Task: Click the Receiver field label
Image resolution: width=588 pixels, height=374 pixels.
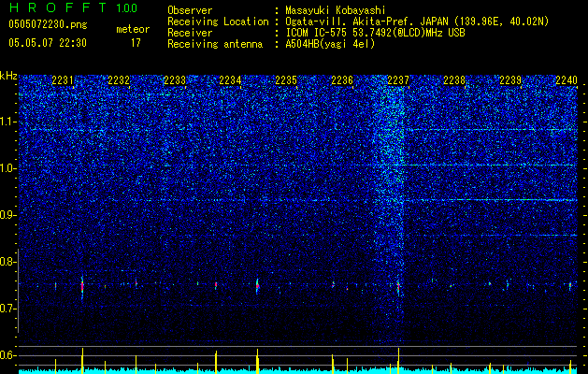Action: pyautogui.click(x=190, y=33)
